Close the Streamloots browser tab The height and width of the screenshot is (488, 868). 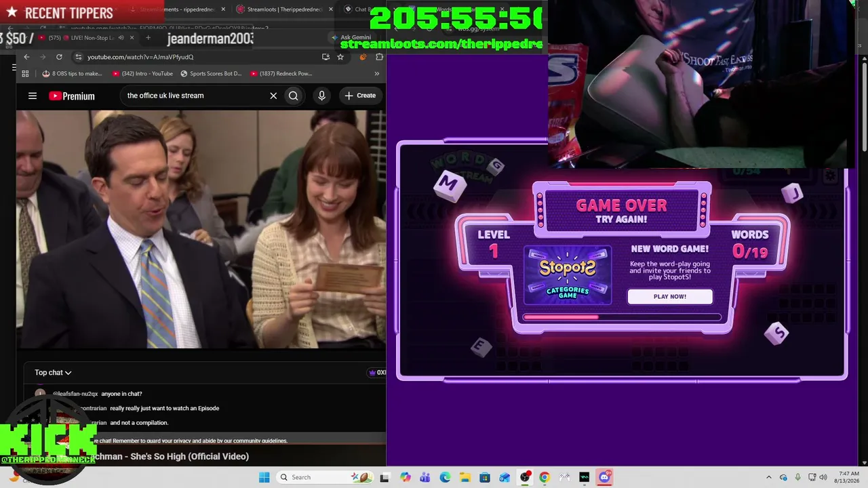pyautogui.click(x=330, y=9)
